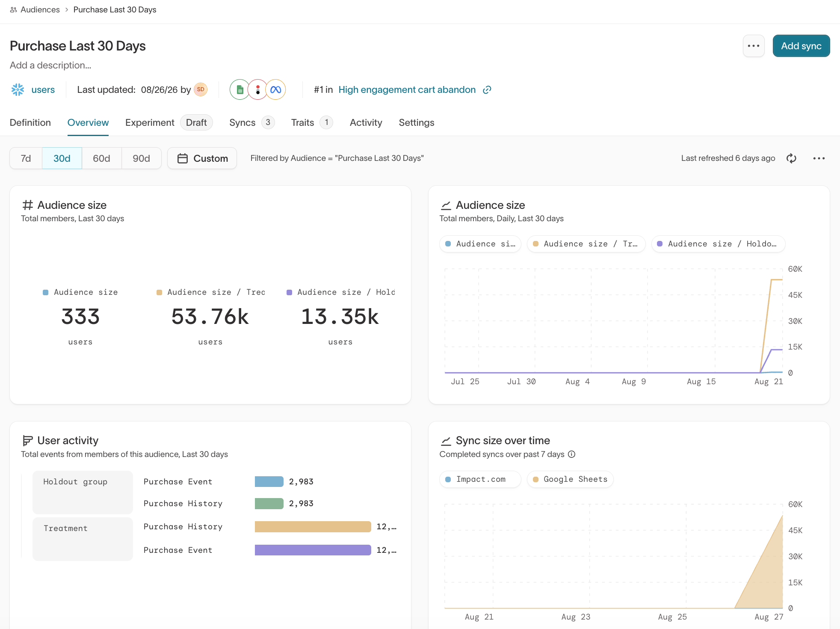Image resolution: width=840 pixels, height=629 pixels.
Task: Open the overview charts more options menu
Action: click(x=819, y=158)
